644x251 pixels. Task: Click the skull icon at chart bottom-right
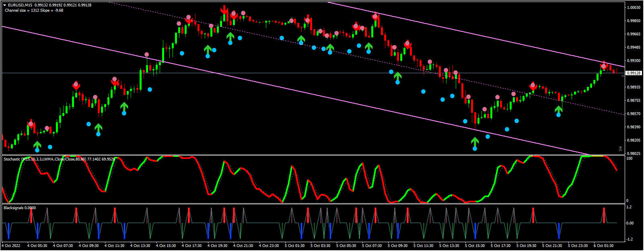621,149
